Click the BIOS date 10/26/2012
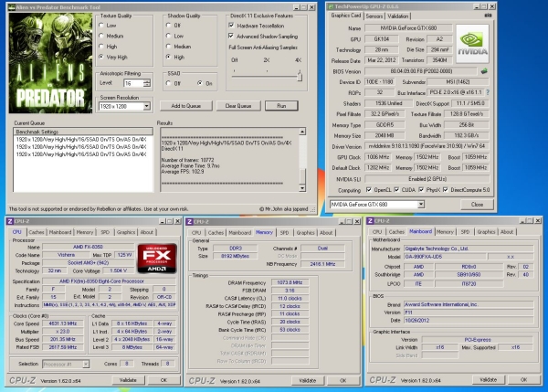 tap(469, 321)
